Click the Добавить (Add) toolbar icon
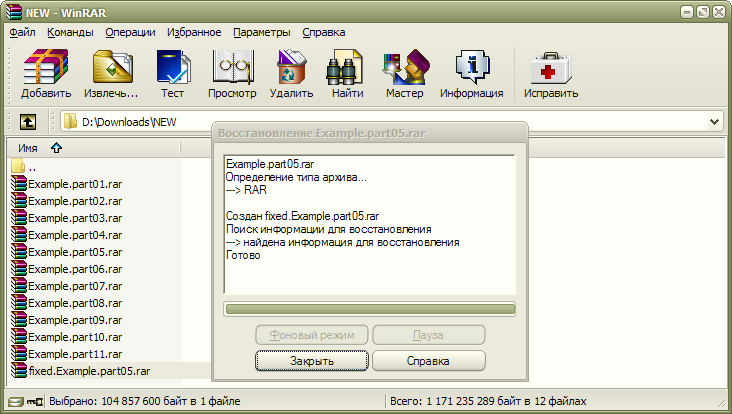The width and height of the screenshot is (732, 414). (46, 67)
